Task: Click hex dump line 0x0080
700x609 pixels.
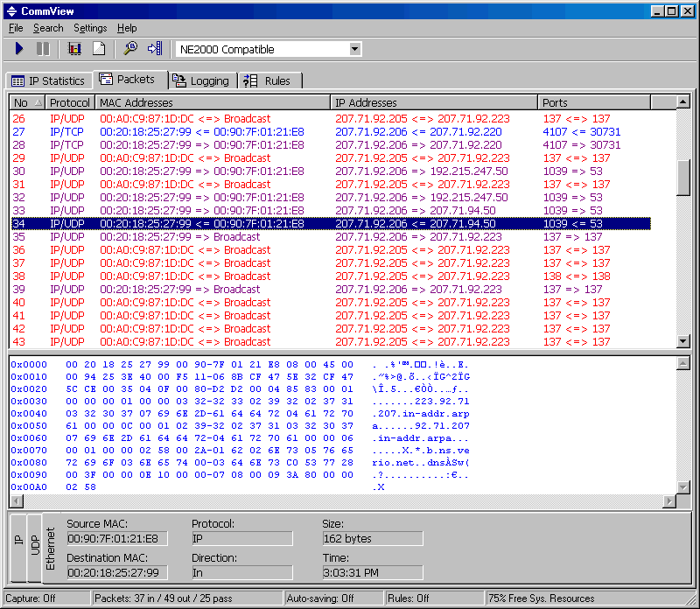Action: [x=240, y=463]
